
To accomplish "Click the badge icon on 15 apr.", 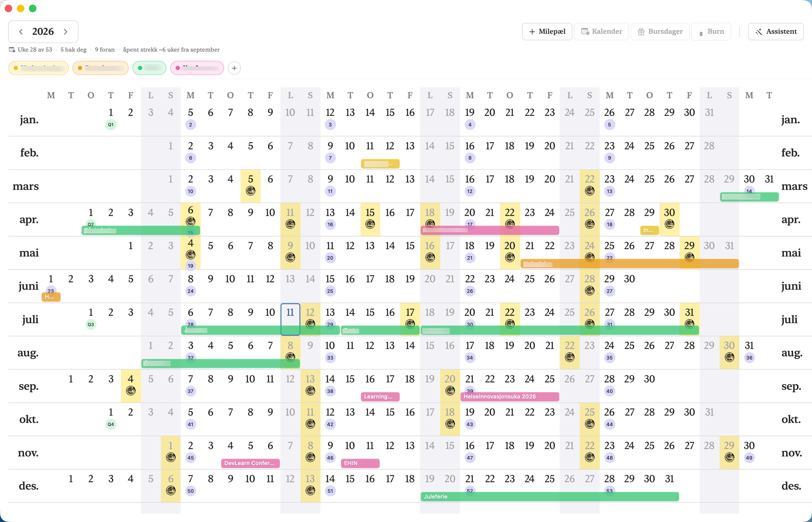I will (370, 224).
